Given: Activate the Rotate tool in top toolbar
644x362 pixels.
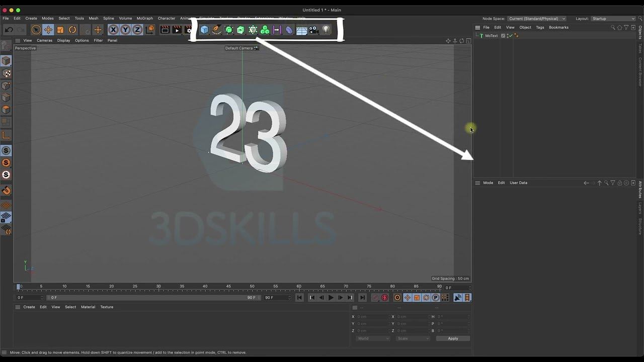Looking at the screenshot, I should pos(72,30).
